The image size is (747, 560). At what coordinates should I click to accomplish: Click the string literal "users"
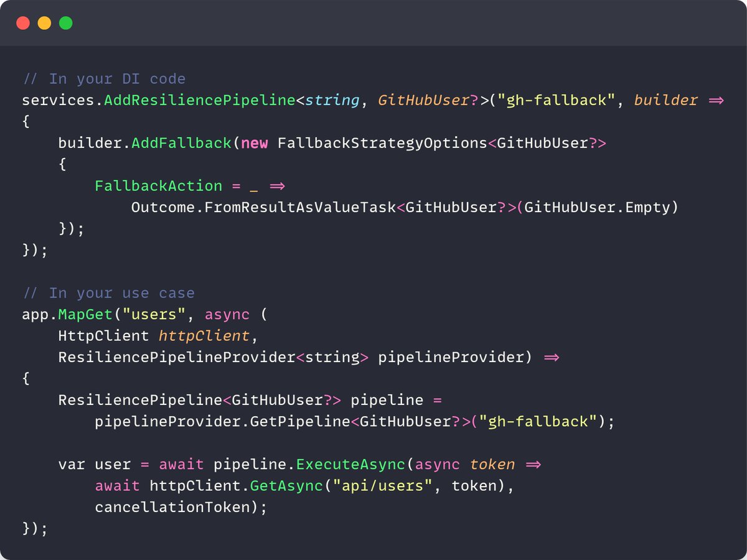[x=154, y=314]
